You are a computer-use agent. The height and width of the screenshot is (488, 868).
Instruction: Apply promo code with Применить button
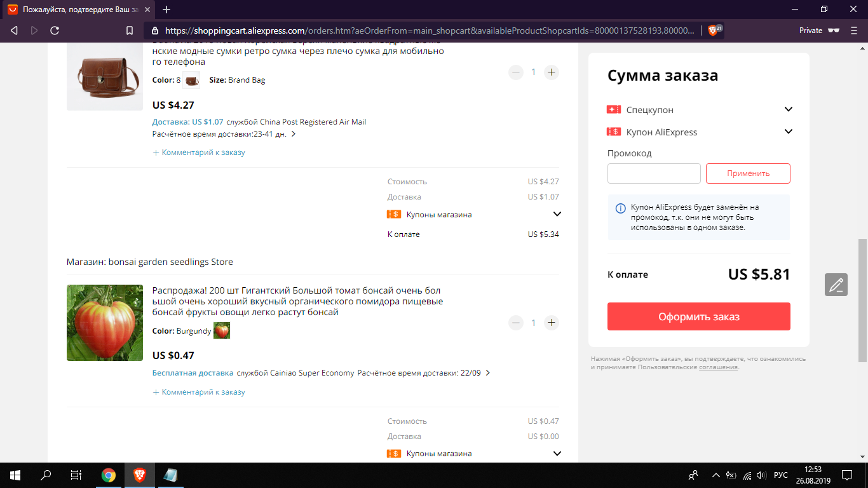pyautogui.click(x=748, y=173)
